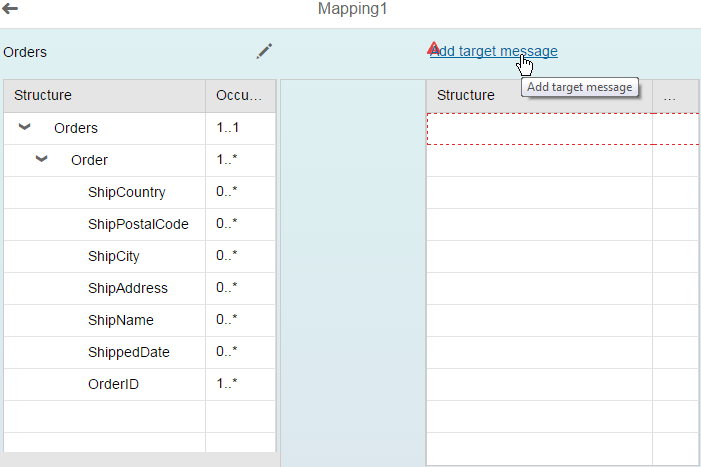
Task: Click the Mapping1 title
Action: [351, 9]
